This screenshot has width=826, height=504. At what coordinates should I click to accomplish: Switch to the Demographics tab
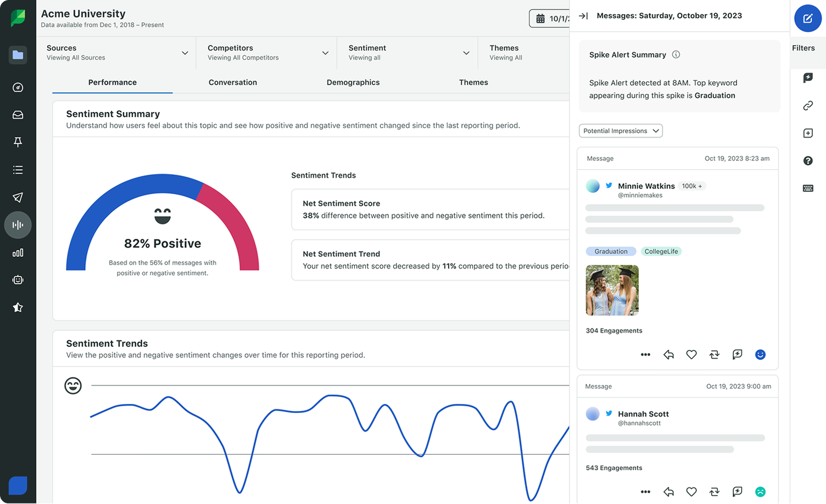[x=353, y=82]
